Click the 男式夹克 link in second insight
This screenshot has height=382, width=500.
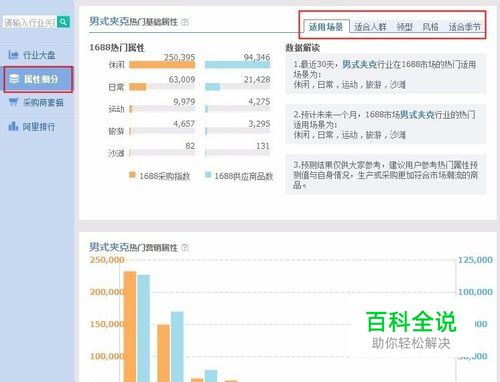point(417,115)
